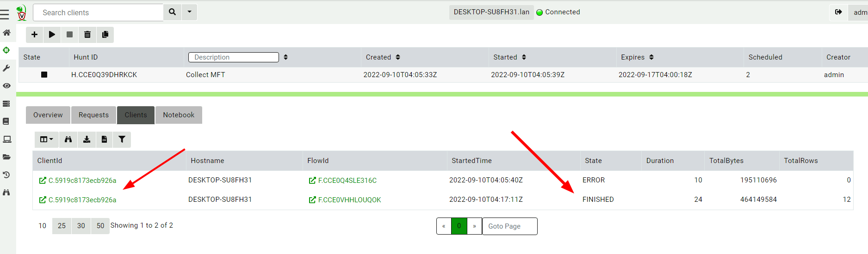The width and height of the screenshot is (868, 254).
Task: Select page 0 in pagination
Action: tap(459, 226)
